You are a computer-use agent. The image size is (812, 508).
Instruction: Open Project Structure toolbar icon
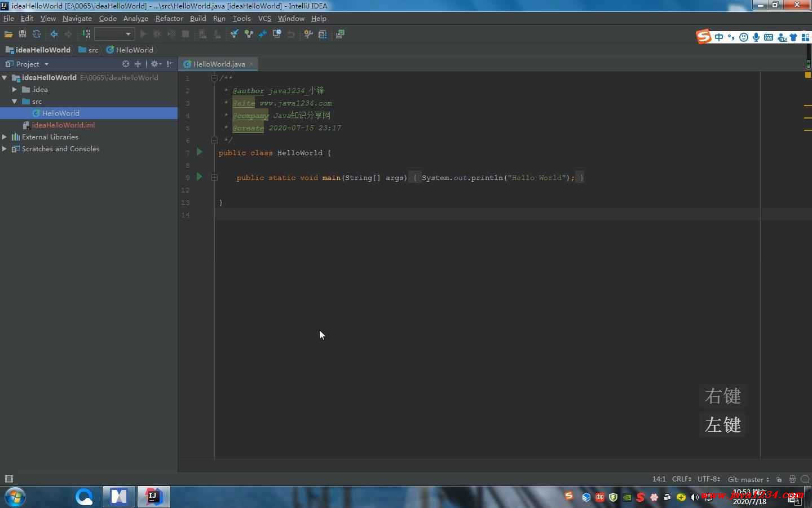tap(323, 34)
